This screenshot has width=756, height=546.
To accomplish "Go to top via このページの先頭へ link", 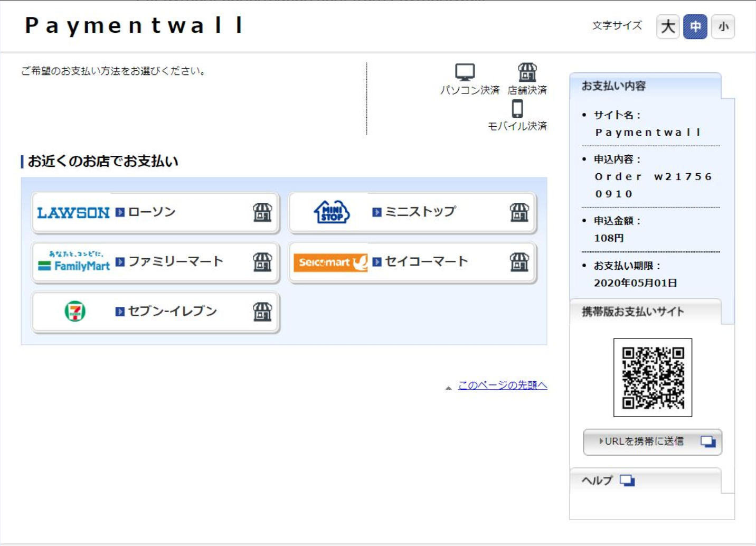I will pos(503,385).
